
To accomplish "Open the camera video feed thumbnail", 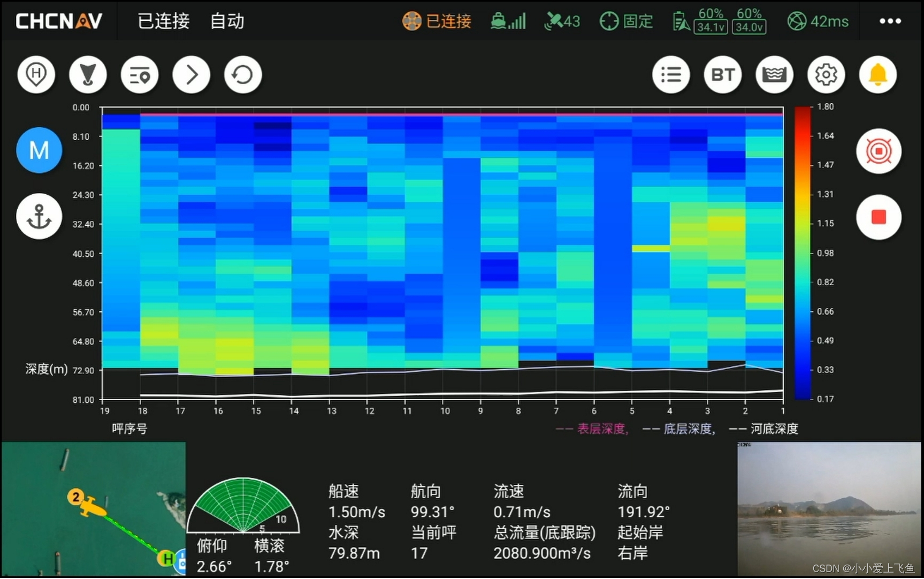I will pos(829,508).
